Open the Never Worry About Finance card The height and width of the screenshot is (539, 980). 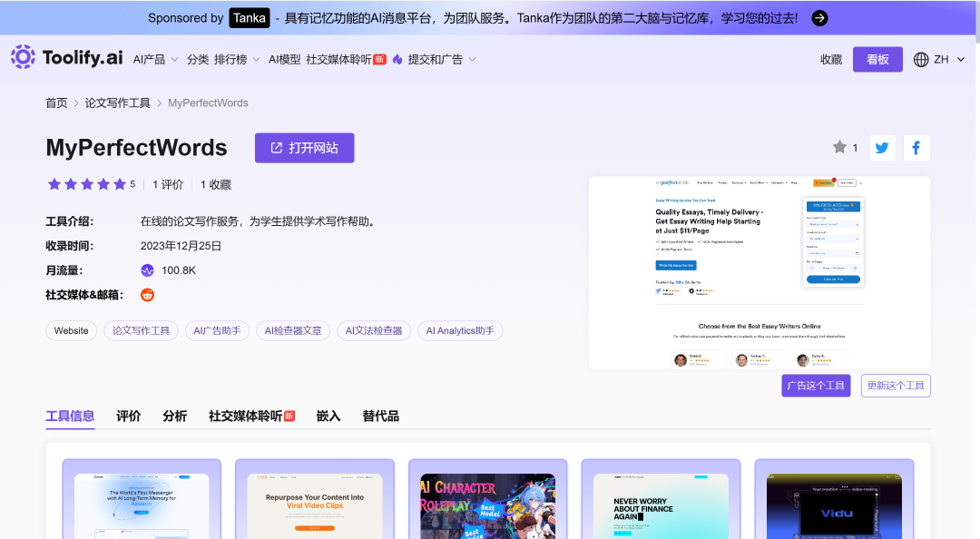pos(661,499)
